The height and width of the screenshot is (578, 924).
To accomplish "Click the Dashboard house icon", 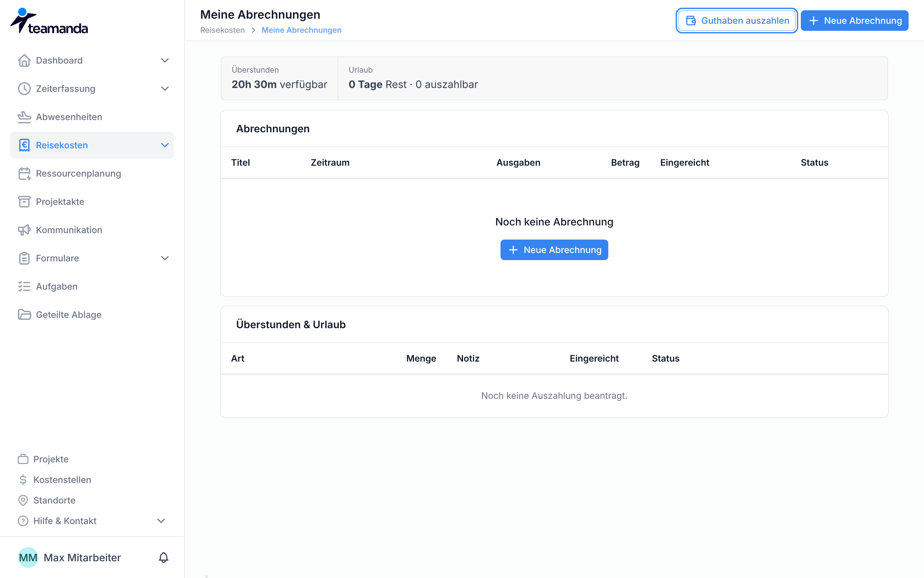I will pyautogui.click(x=24, y=60).
